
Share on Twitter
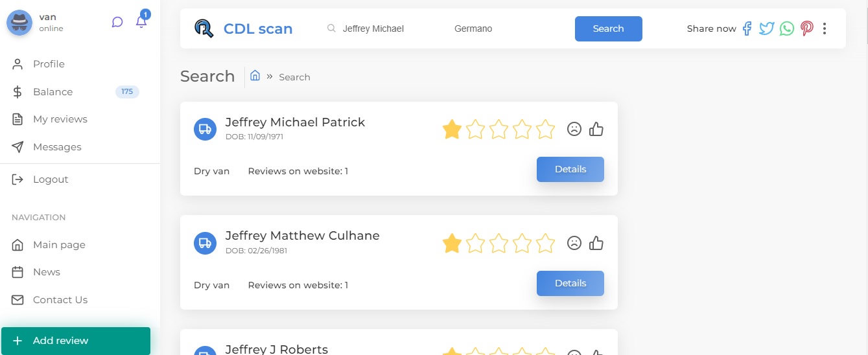point(767,29)
